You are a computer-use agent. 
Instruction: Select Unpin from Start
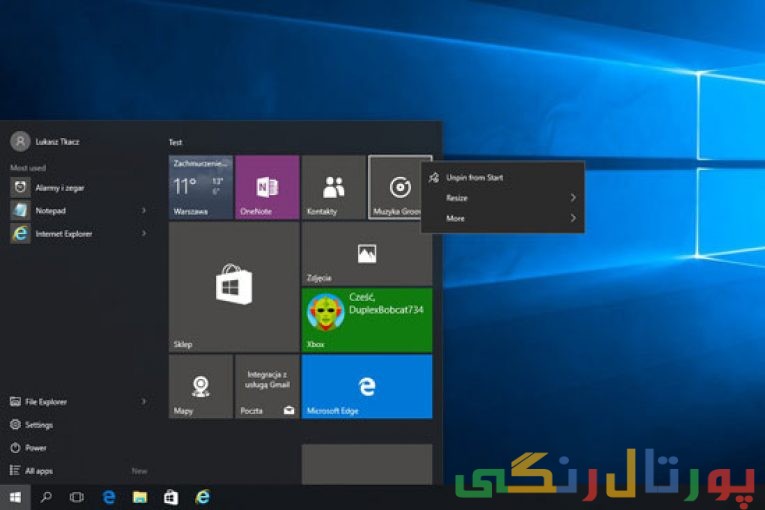point(503,178)
